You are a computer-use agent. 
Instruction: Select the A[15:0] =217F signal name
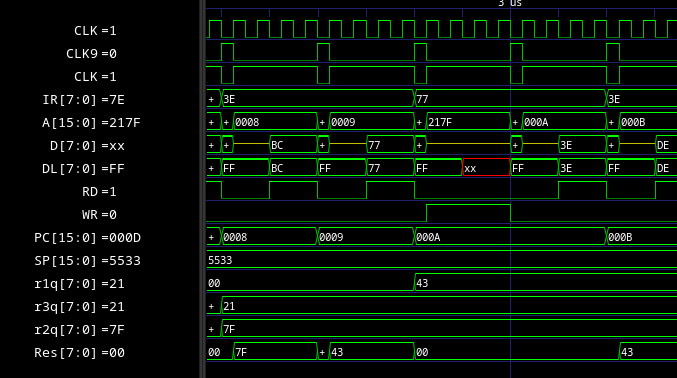point(91,123)
